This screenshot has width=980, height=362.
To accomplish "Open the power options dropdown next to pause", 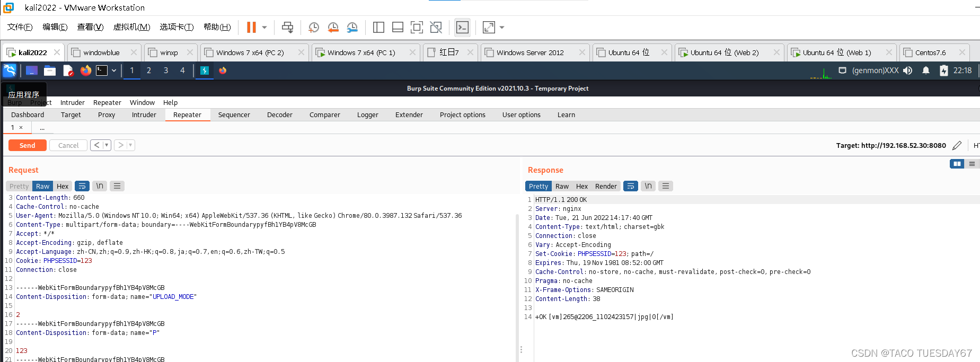I will [264, 27].
